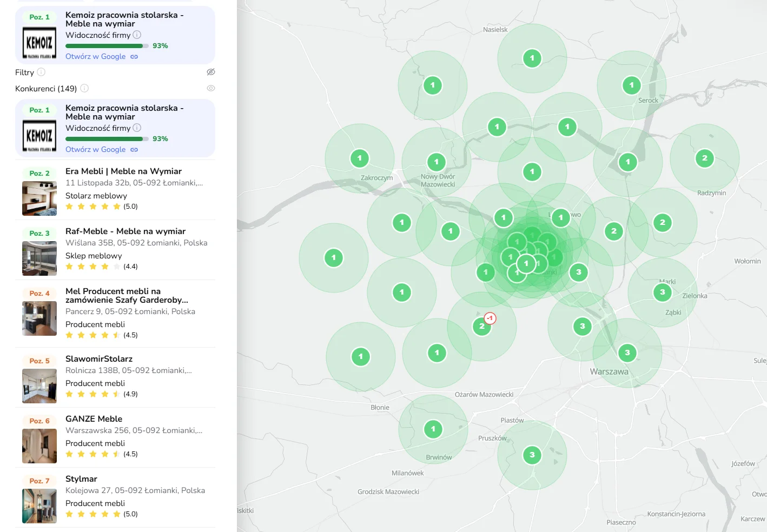Click the address 'Wiślana 35B, 05-092 Łomianki, Polska'
The height and width of the screenshot is (532, 767).
pos(136,243)
